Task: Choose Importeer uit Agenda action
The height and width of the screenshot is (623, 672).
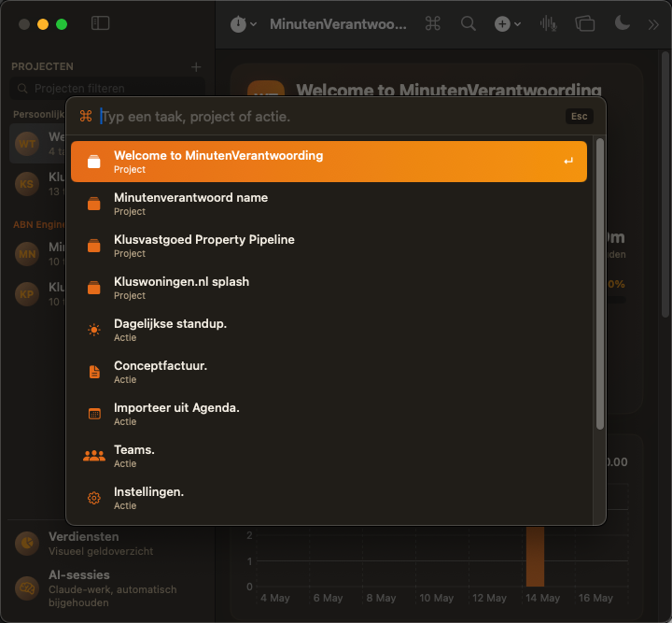Action: point(329,414)
